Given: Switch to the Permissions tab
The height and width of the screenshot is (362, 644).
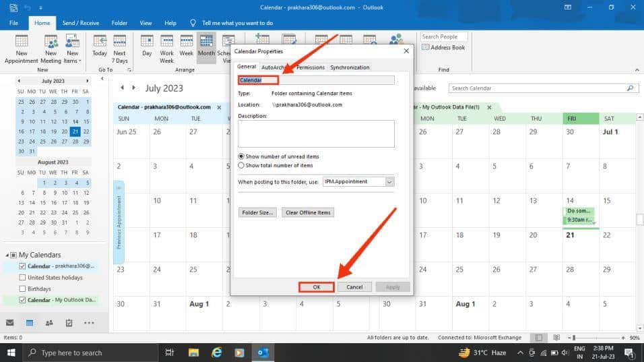Looking at the screenshot, I should [x=311, y=67].
